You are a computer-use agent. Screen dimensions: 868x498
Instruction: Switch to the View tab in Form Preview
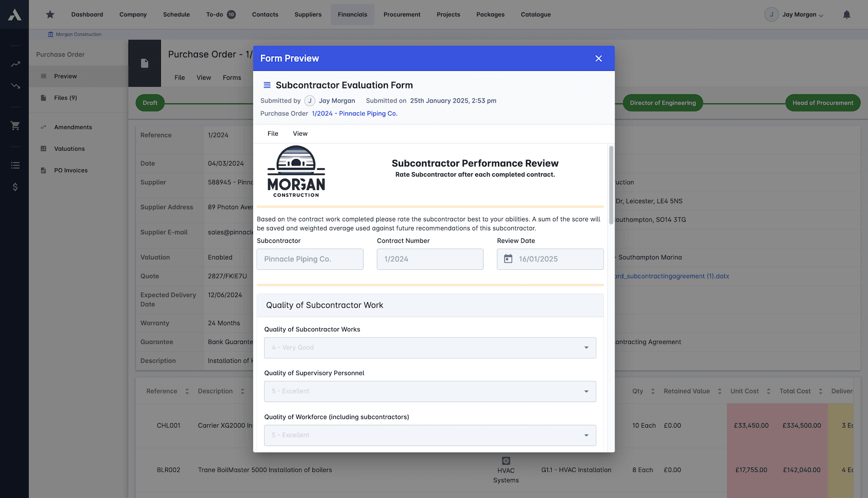[x=300, y=134]
